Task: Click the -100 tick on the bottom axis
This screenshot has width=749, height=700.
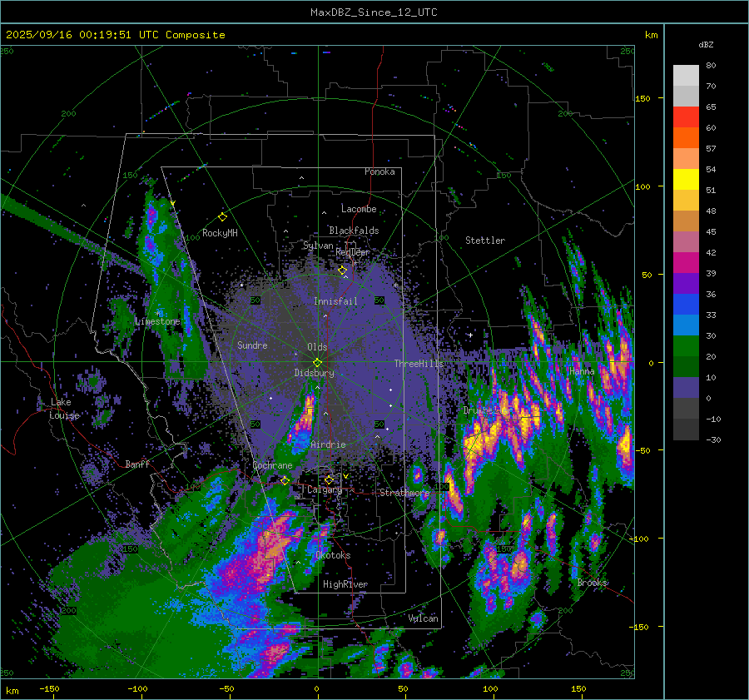Action: coord(137,689)
